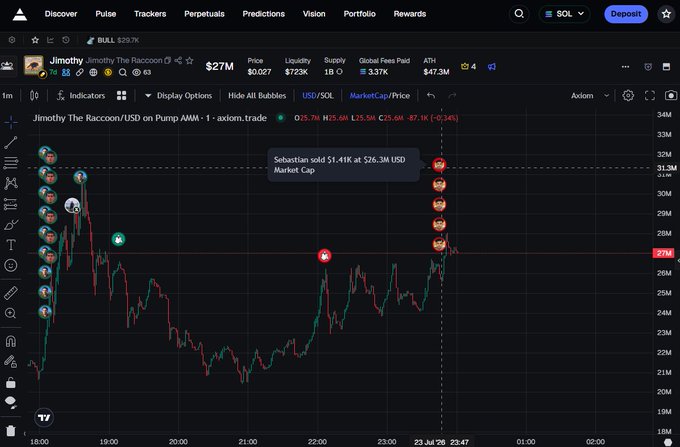Click the Deposit button
Screen dimensions: 680x447
click(626, 14)
